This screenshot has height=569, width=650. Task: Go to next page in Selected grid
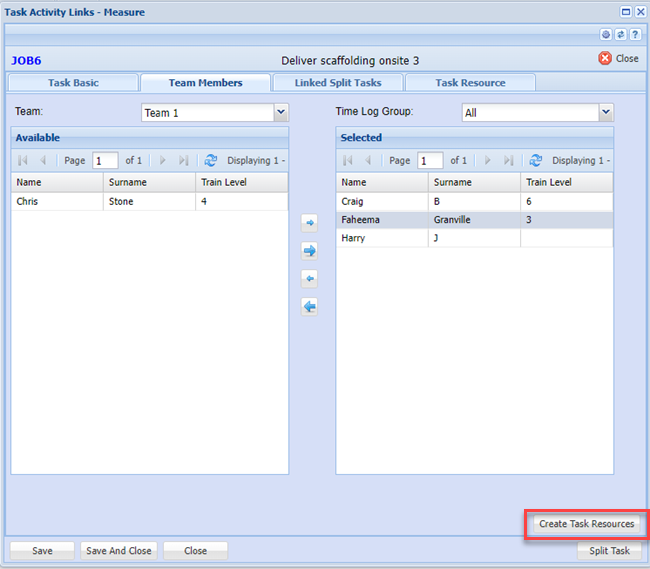pyautogui.click(x=487, y=160)
